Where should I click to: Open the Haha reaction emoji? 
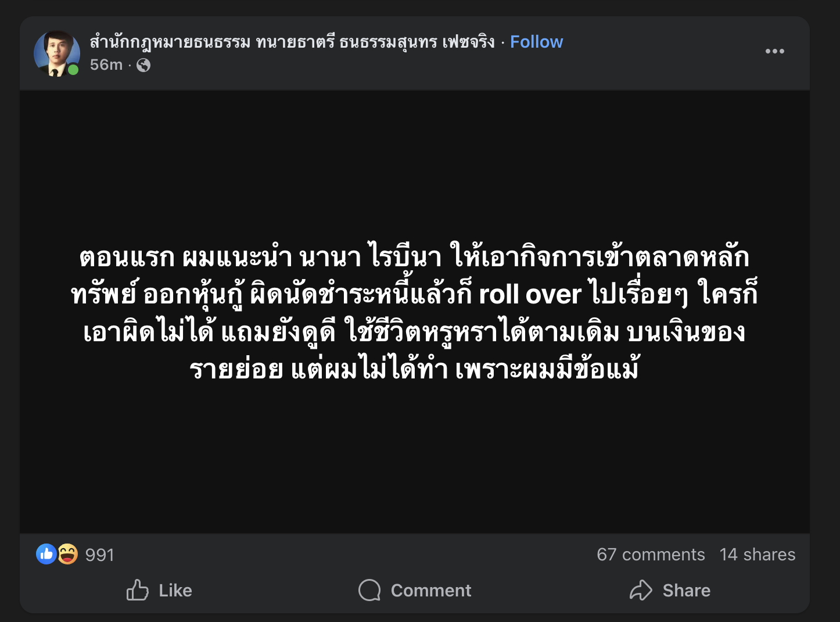click(x=67, y=554)
